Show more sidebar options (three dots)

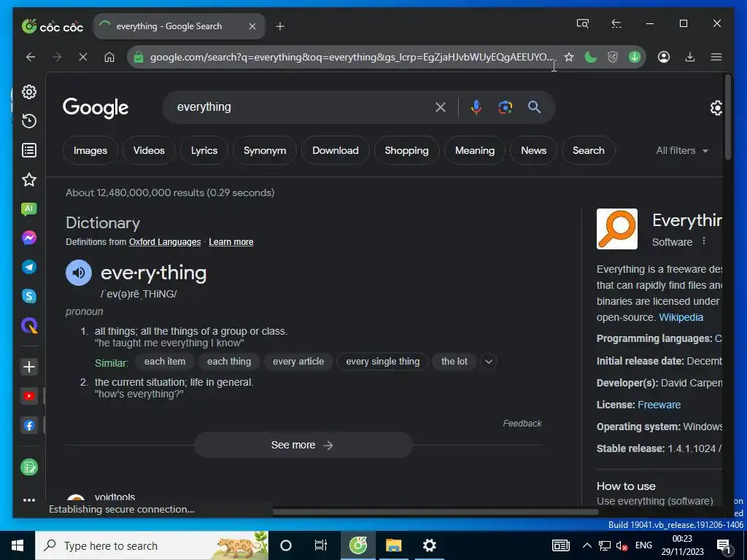[29, 500]
